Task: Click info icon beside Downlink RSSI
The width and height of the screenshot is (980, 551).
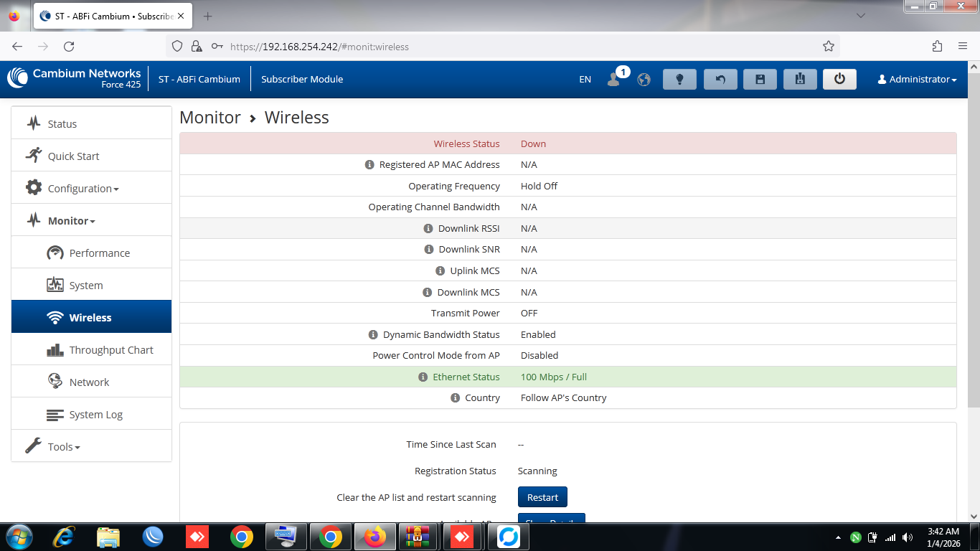Action: tap(429, 228)
